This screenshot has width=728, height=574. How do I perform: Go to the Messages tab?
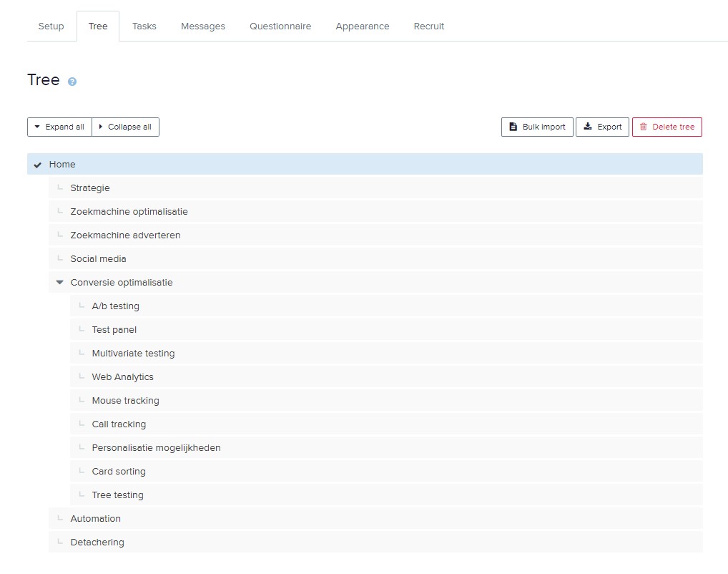click(202, 26)
